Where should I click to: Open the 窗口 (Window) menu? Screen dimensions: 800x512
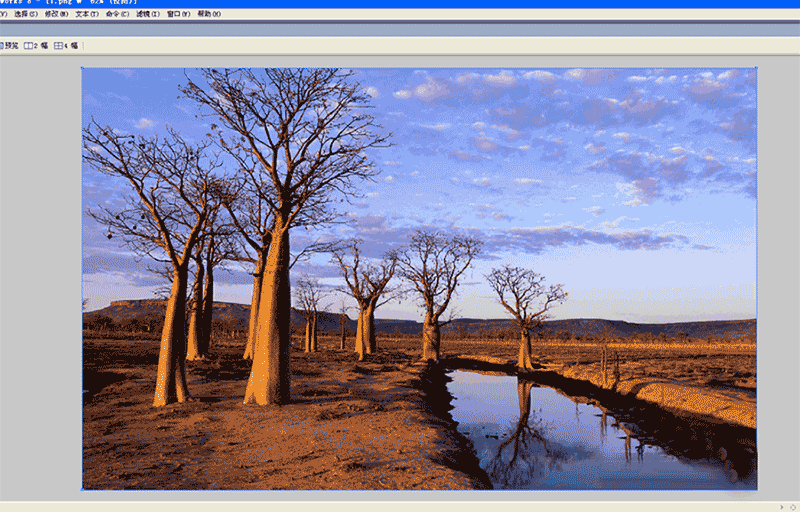tap(179, 14)
